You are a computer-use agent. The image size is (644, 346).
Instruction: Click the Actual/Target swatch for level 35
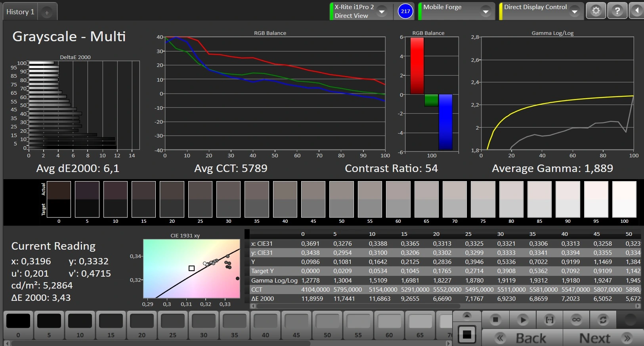tap(257, 199)
